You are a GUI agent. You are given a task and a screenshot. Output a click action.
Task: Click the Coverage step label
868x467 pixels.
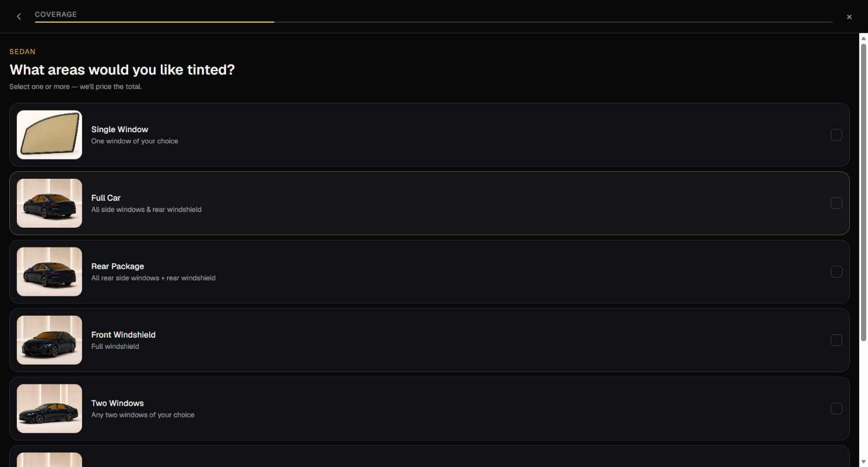coord(56,15)
